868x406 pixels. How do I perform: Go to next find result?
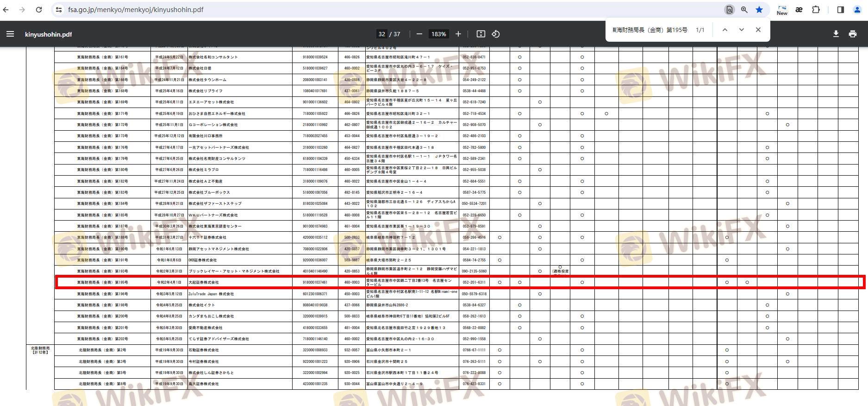pyautogui.click(x=742, y=30)
